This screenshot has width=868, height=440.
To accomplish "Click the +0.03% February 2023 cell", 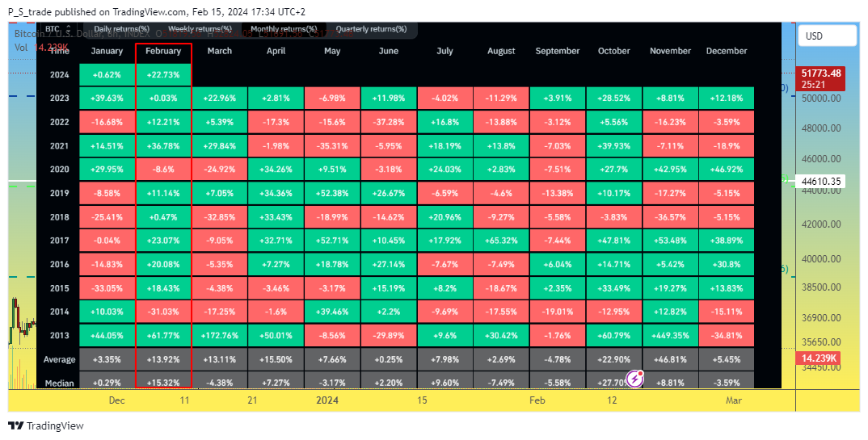I will tap(163, 98).
